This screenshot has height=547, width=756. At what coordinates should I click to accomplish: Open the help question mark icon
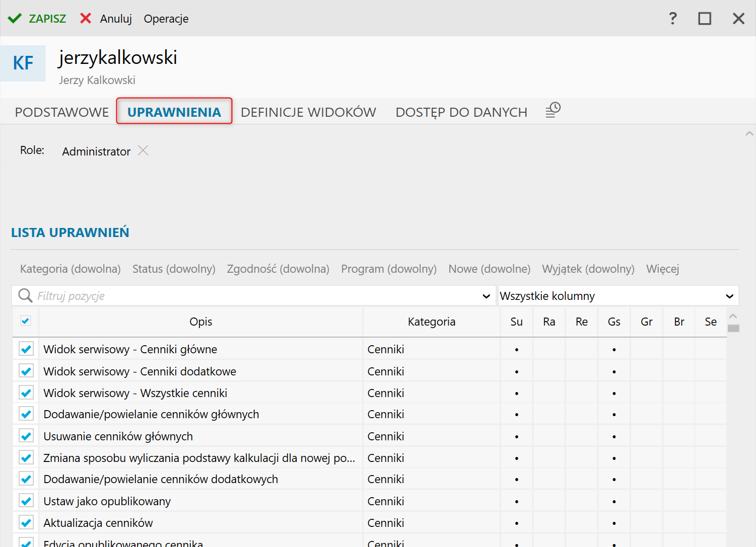coord(672,19)
